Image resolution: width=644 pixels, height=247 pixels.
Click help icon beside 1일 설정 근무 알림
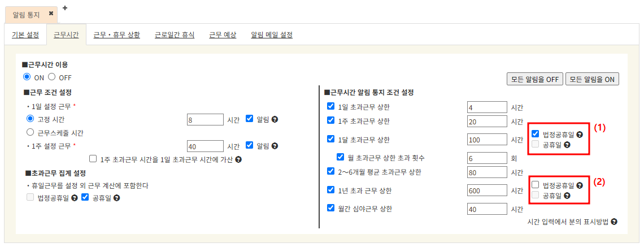[x=275, y=120]
